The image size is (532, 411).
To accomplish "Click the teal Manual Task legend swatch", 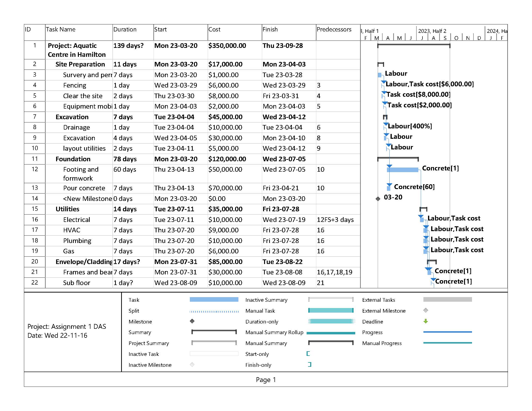I will pos(331,310).
